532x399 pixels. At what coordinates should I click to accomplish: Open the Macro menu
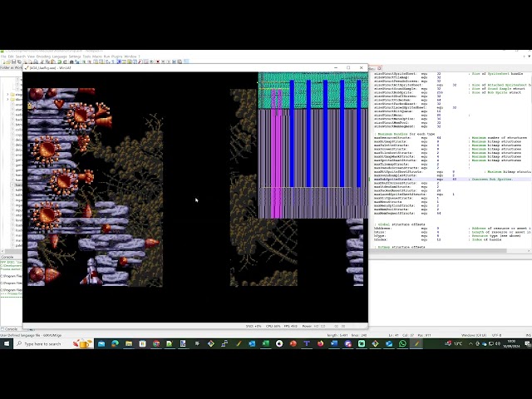pyautogui.click(x=97, y=57)
